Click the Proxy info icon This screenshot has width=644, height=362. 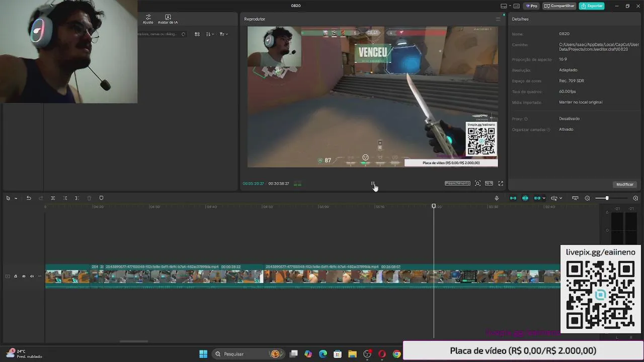tap(526, 119)
